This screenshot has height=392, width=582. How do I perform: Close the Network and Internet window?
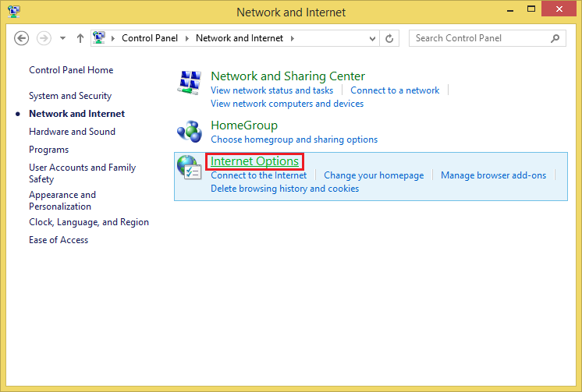click(559, 9)
